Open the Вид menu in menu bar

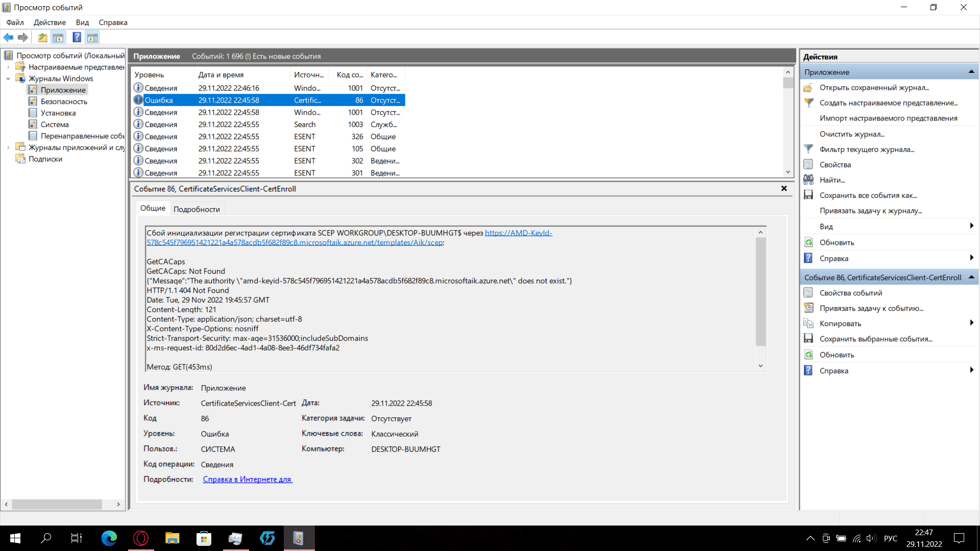[x=82, y=22]
